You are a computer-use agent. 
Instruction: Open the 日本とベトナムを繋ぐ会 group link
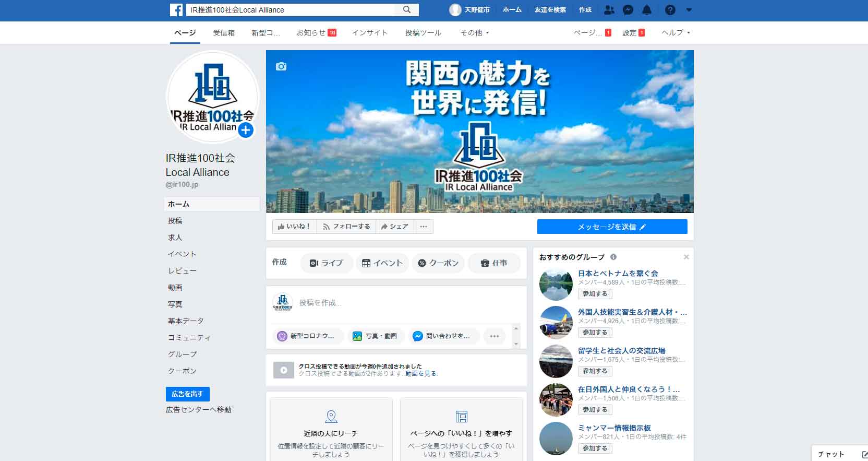coord(618,273)
